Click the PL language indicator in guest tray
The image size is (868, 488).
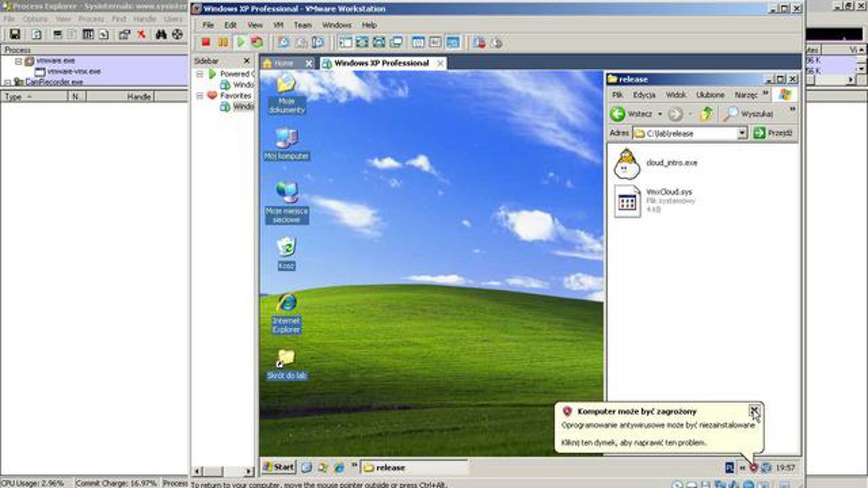(x=729, y=468)
